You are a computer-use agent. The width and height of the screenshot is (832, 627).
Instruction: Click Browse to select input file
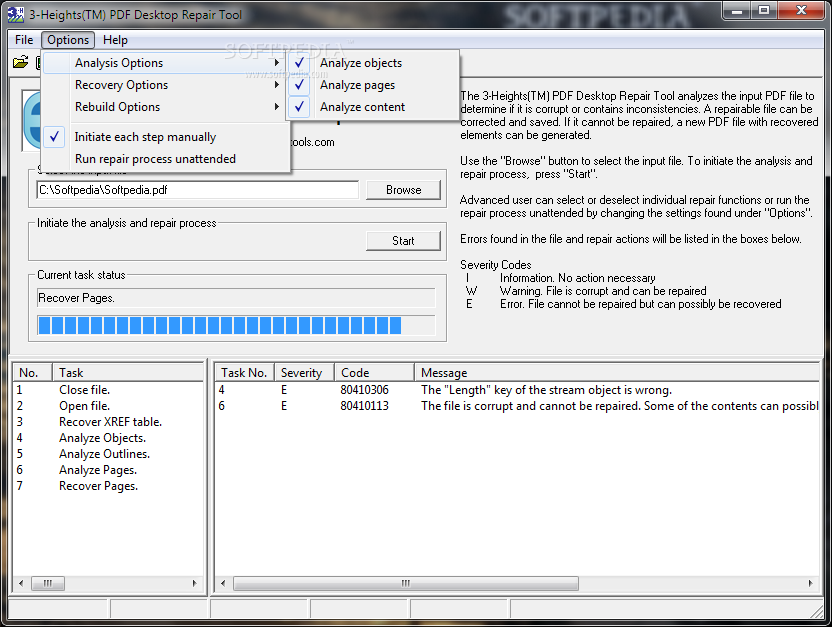click(x=403, y=190)
